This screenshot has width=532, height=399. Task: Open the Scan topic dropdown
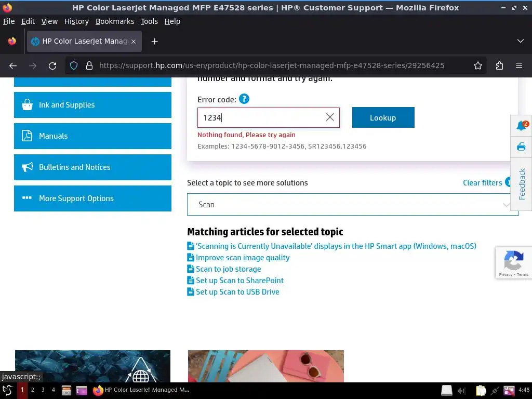(353, 205)
